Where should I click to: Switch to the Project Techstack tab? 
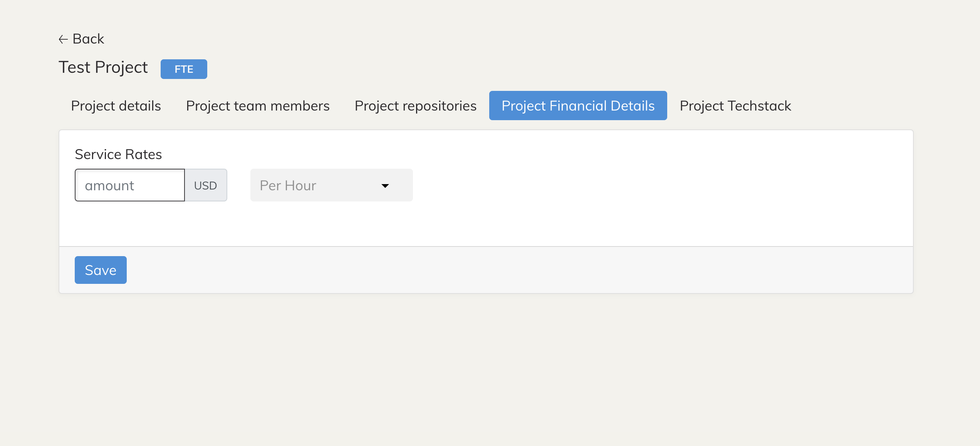pyautogui.click(x=735, y=106)
